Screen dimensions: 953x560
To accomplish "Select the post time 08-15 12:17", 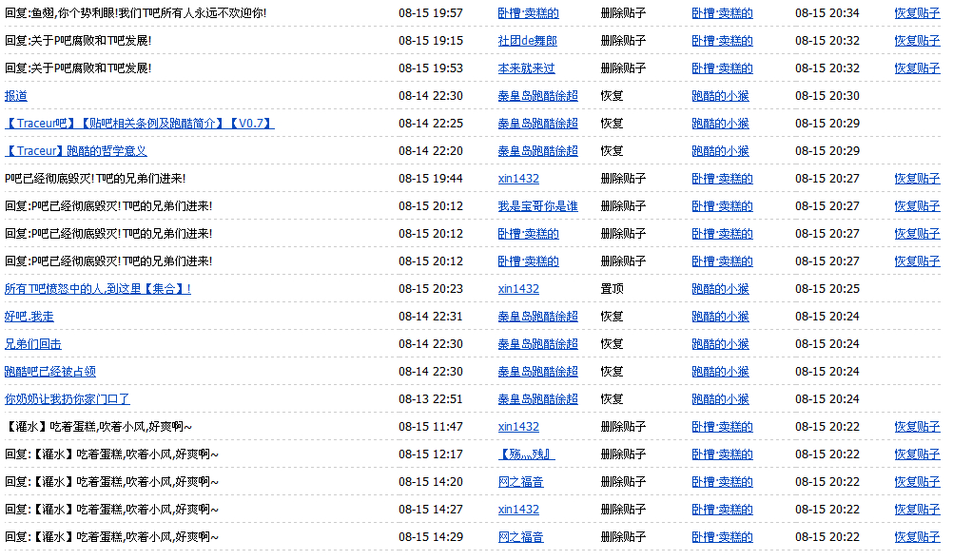I will tap(431, 454).
